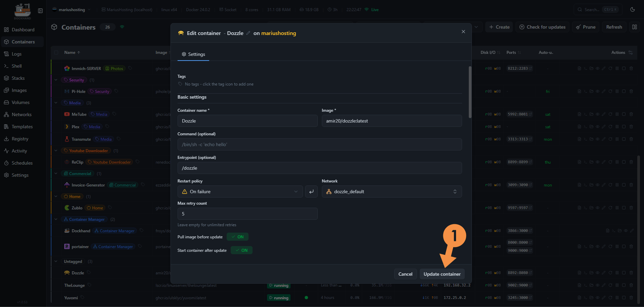The height and width of the screenshot is (307, 644).
Task: Click the Dozzle rename pencil icon
Action: pyautogui.click(x=248, y=33)
